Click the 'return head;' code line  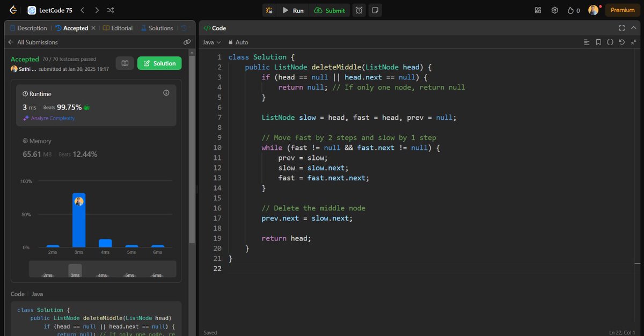[287, 238]
